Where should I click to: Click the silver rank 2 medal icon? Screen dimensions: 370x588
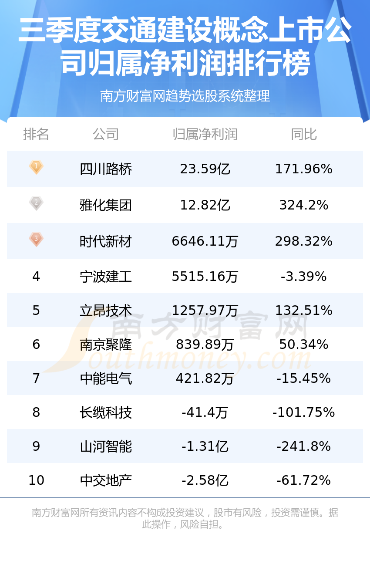point(36,203)
